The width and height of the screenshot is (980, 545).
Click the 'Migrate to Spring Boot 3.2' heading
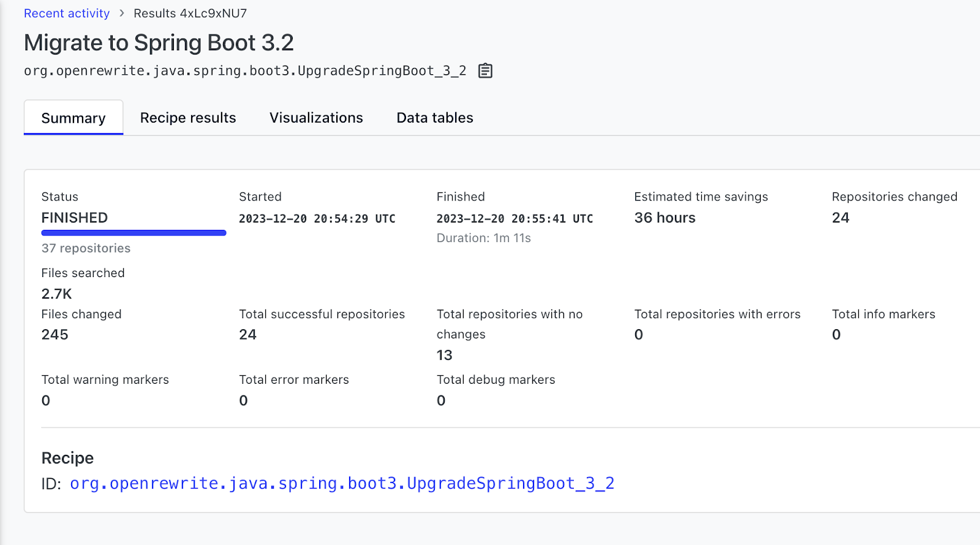pos(159,43)
